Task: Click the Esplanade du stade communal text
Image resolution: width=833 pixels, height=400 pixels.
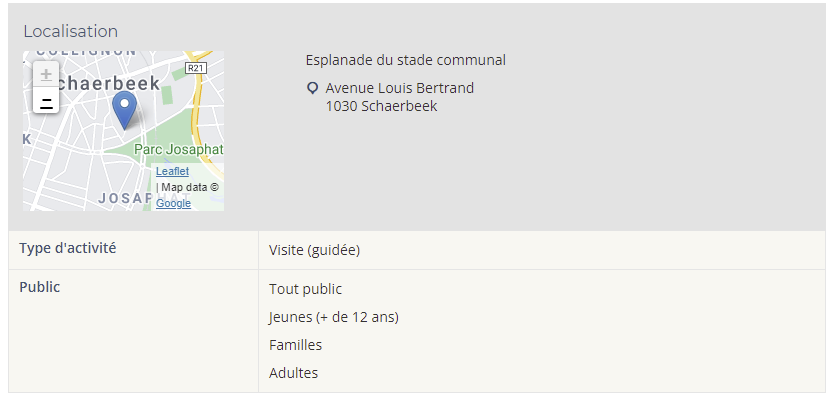Action: [x=405, y=60]
